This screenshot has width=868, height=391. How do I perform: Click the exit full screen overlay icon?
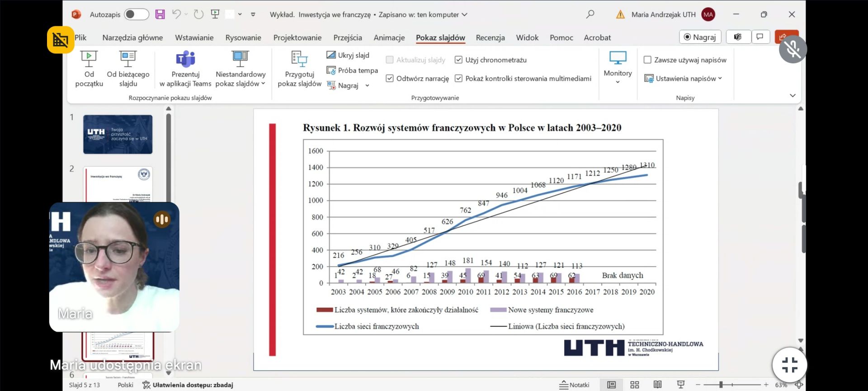click(x=789, y=365)
